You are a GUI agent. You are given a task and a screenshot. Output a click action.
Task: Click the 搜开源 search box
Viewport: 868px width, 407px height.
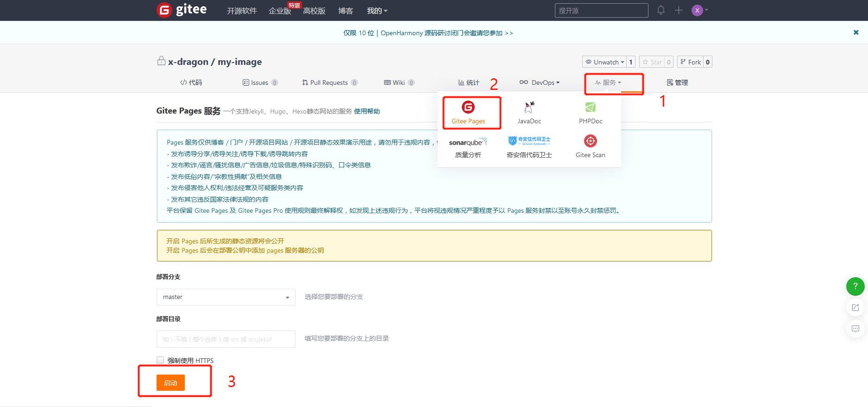pos(601,10)
